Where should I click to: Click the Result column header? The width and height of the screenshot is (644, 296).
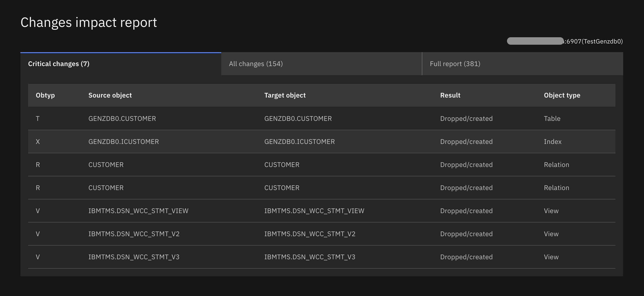(450, 95)
